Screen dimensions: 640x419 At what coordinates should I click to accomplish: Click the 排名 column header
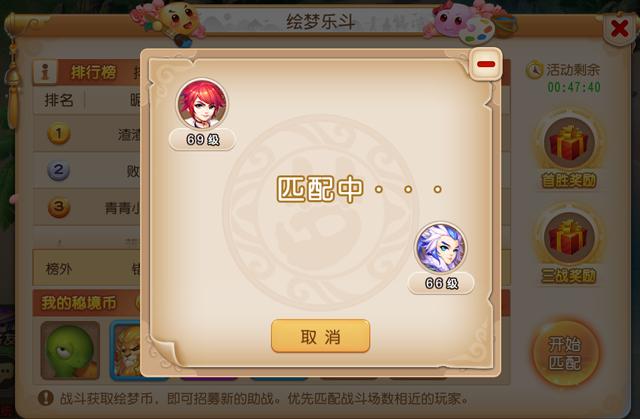point(59,100)
